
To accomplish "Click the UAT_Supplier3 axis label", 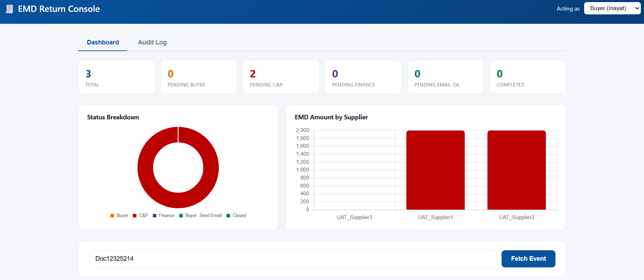I will (354, 217).
